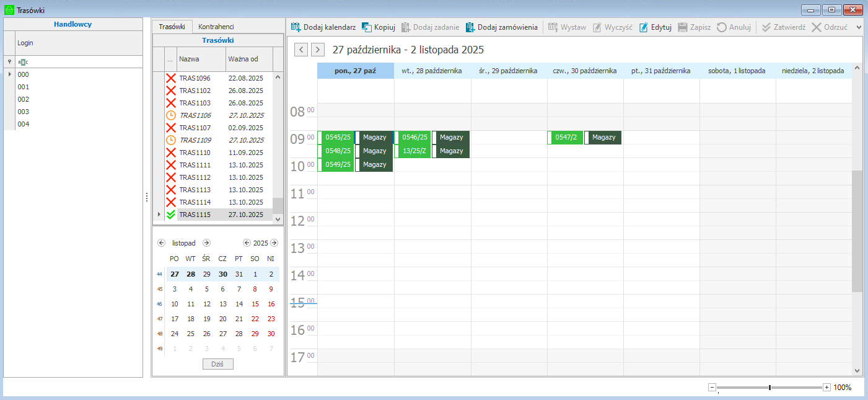The width and height of the screenshot is (868, 400).
Task: Go to next month after listopad
Action: click(207, 243)
